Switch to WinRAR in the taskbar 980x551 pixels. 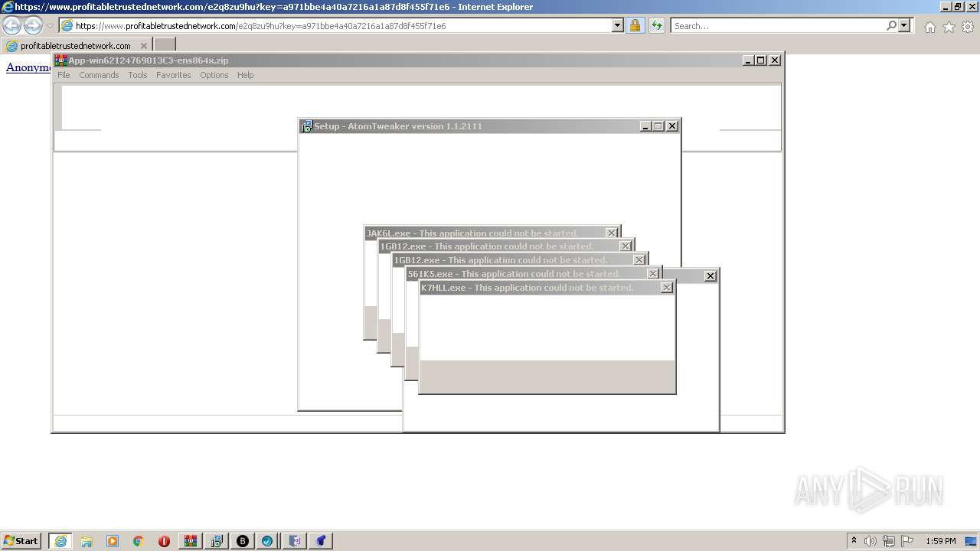(191, 541)
